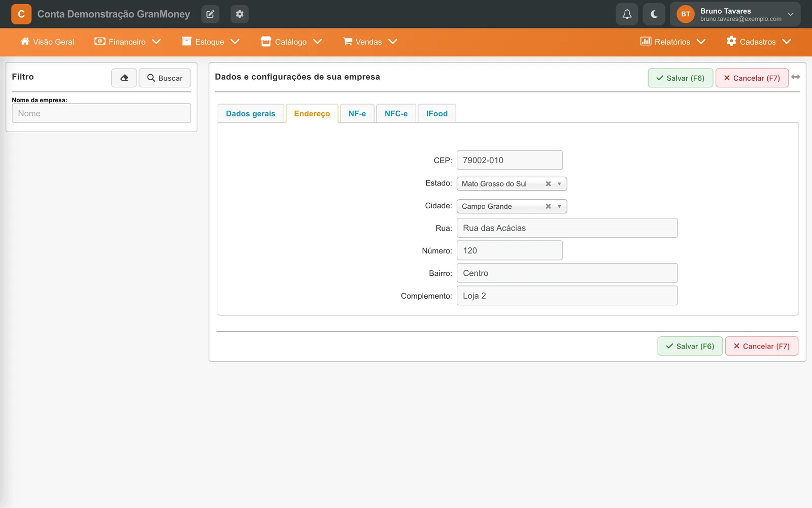Open the notifications bell

click(627, 14)
